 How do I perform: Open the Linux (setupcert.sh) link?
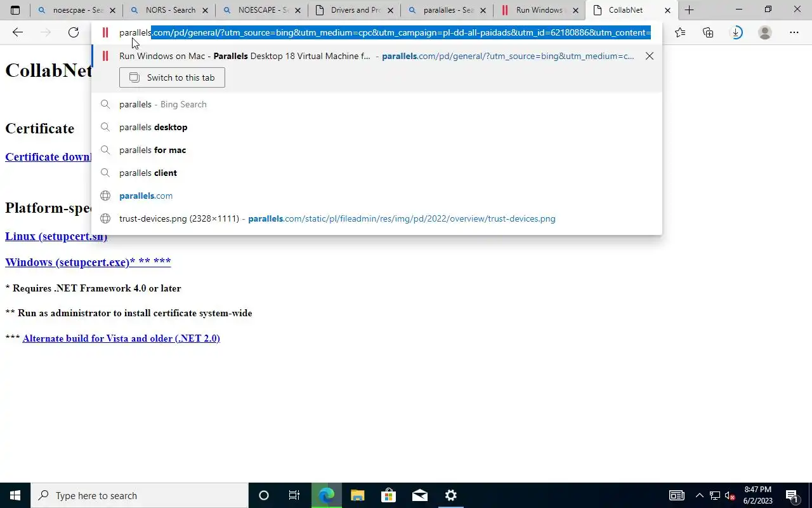pyautogui.click(x=56, y=236)
